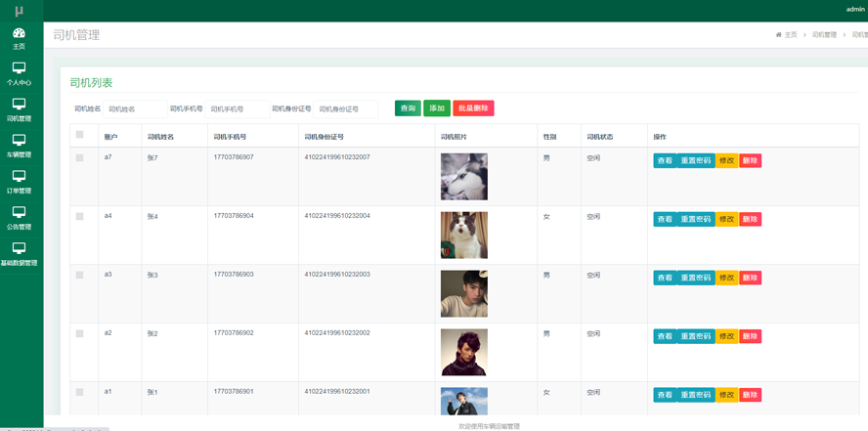Open the admin user menu

click(x=854, y=10)
